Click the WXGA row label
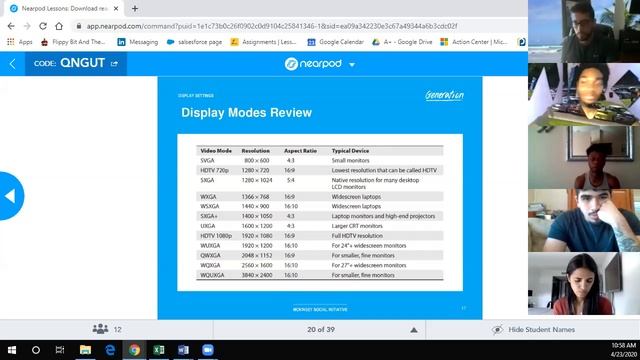Viewport: 640px width, 360px height. tap(208, 196)
